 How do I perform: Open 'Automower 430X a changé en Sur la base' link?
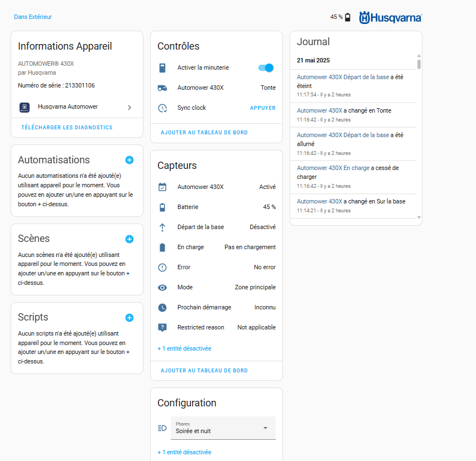pos(320,201)
